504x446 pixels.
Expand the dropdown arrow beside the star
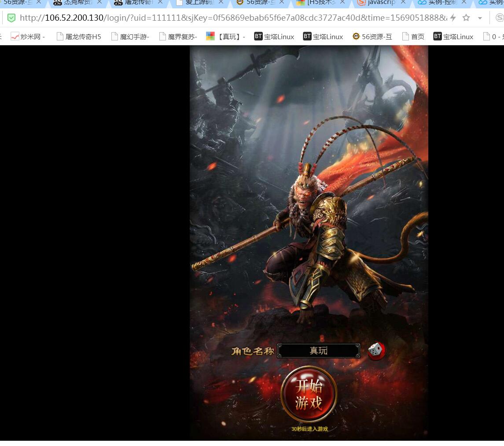point(480,18)
